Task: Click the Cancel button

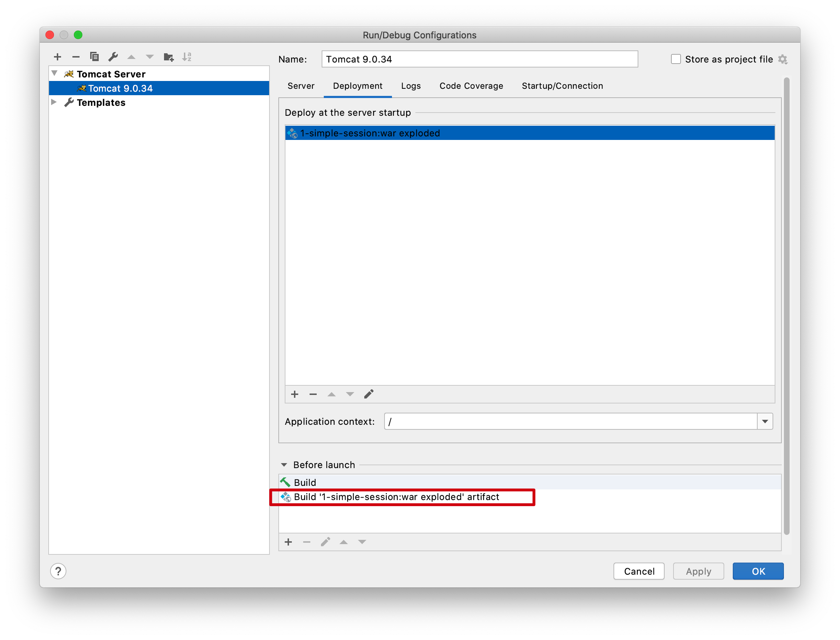Action: pos(639,571)
